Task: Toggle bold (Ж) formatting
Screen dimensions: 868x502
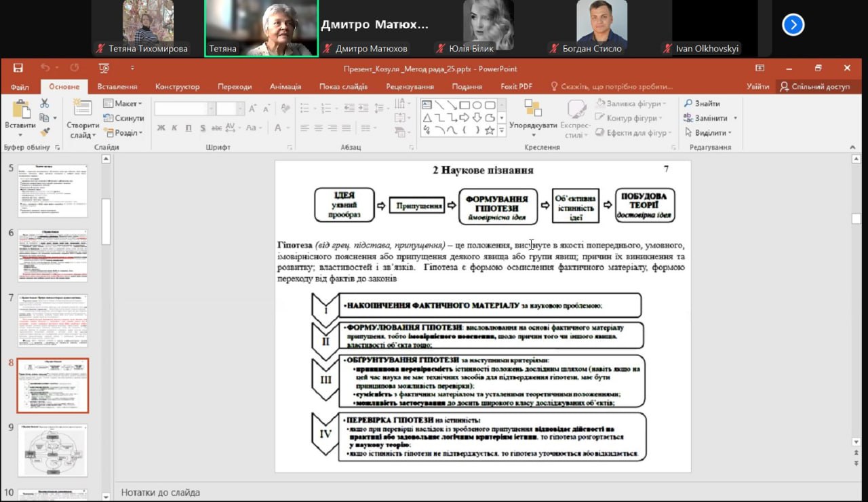Action: pos(161,128)
